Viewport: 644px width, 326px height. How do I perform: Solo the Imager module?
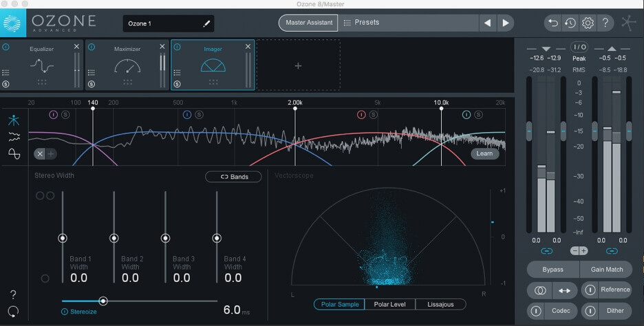(x=177, y=84)
